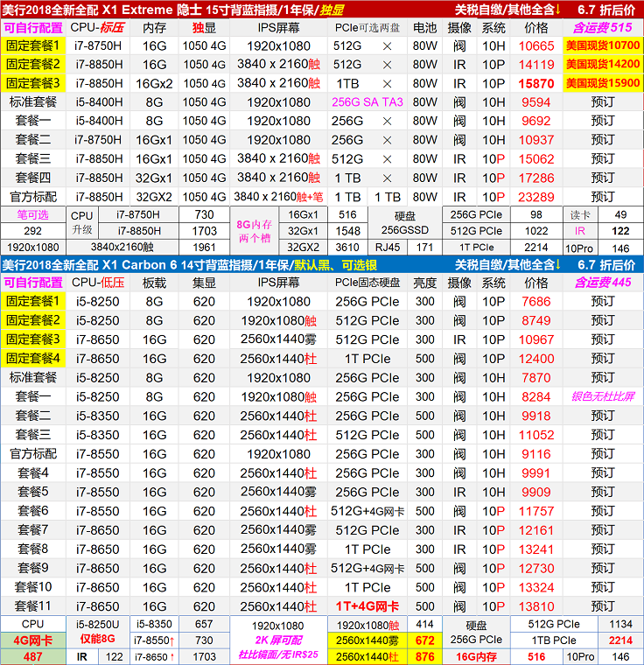Click the blue 笔可选 cell
Screen dimensions: 644x665
(x=33, y=214)
